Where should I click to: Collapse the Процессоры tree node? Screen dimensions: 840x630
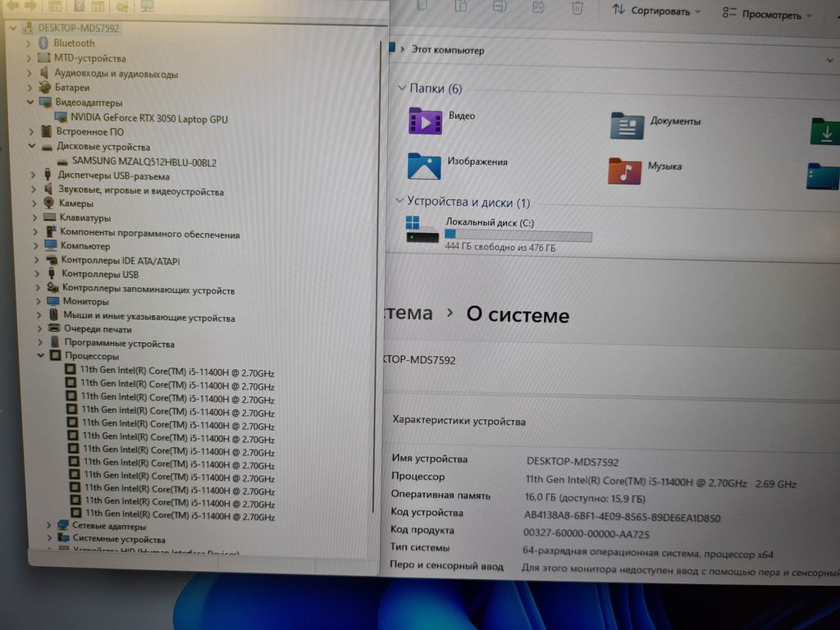41,354
